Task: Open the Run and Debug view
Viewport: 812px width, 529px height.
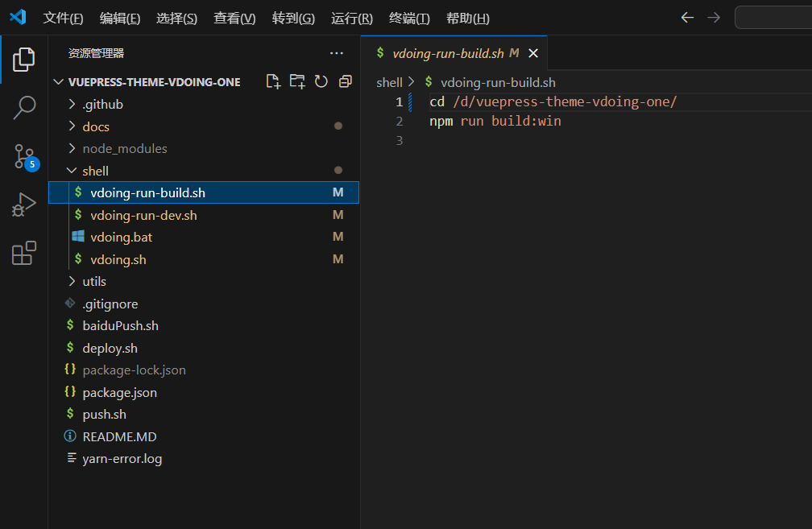Action: (24, 205)
